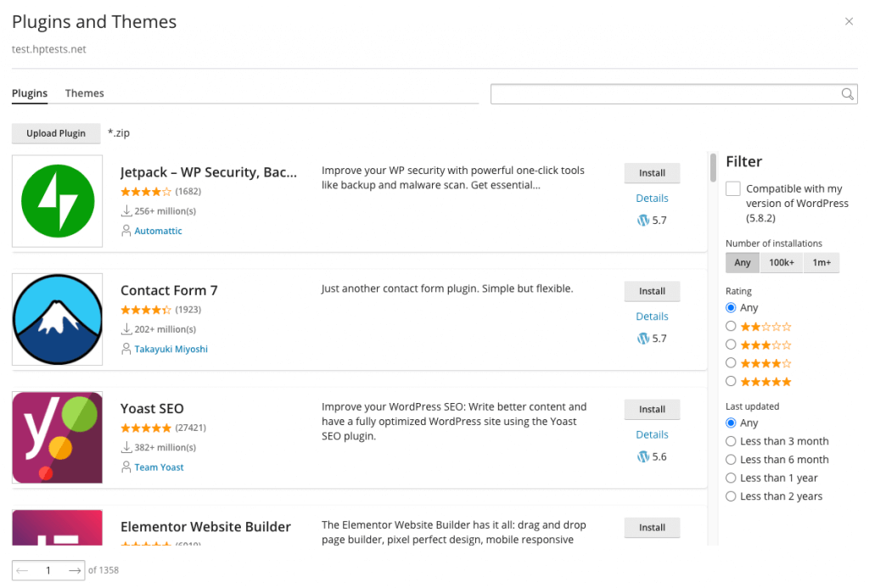Click the Yoast SEO plugin logo

click(x=58, y=437)
